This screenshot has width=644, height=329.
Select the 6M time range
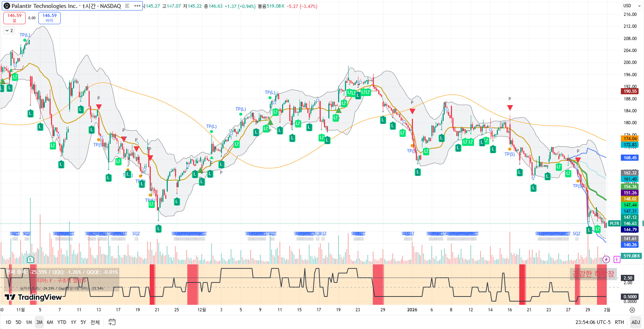(50, 322)
